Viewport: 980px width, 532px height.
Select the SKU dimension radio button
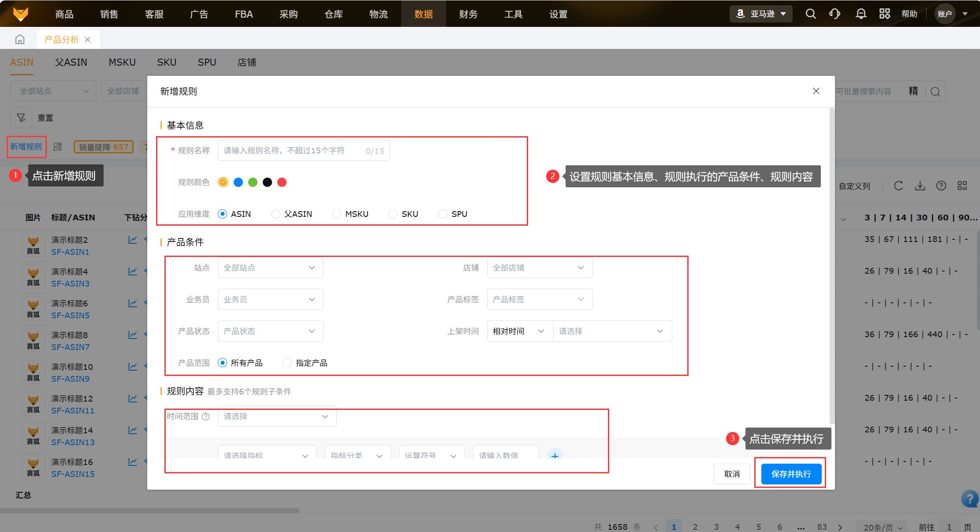click(x=393, y=214)
